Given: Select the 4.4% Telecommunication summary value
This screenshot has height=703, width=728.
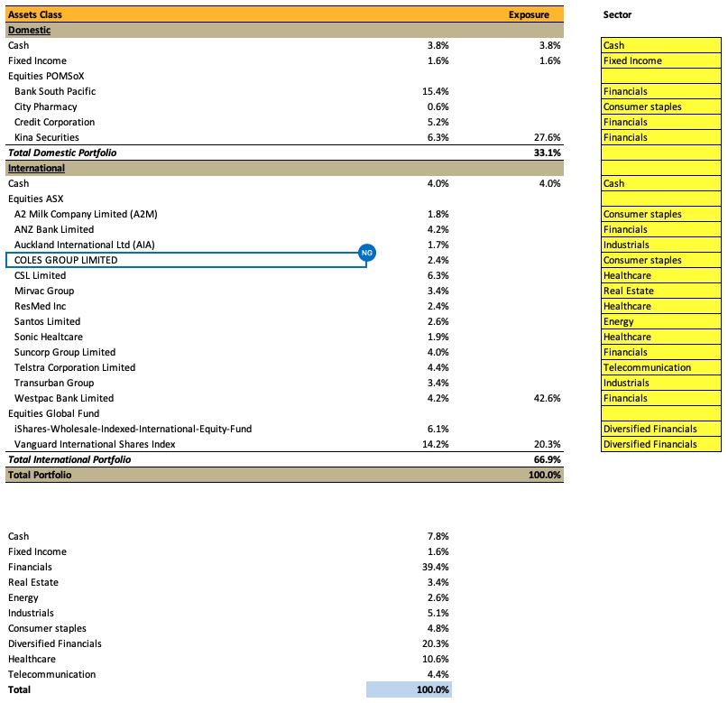Looking at the screenshot, I should (438, 674).
